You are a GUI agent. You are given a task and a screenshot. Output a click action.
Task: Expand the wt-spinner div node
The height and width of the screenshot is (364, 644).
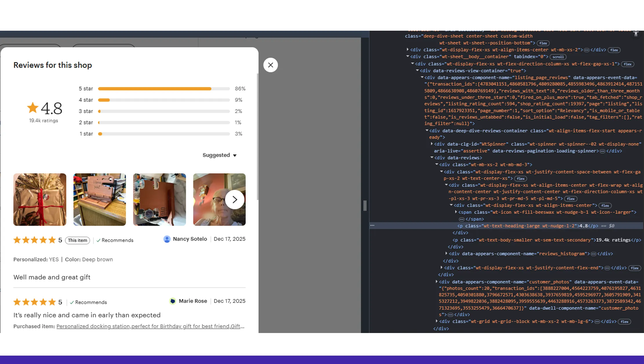click(432, 144)
